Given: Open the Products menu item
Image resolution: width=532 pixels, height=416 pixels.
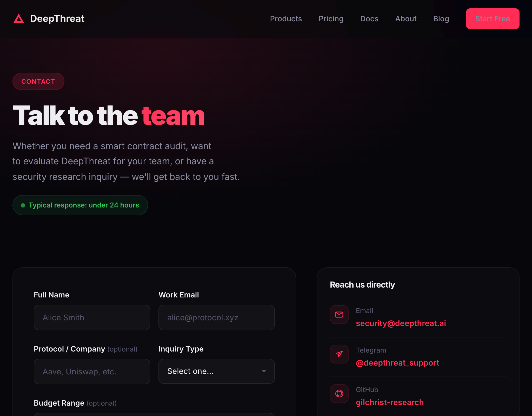Looking at the screenshot, I should 286,19.
